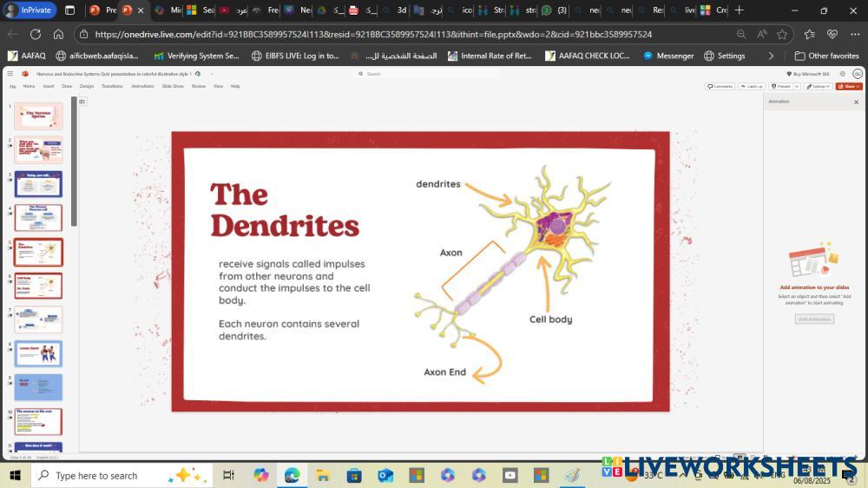Click the Comments button
Viewport: 868px width, 488px height.
tap(720, 87)
